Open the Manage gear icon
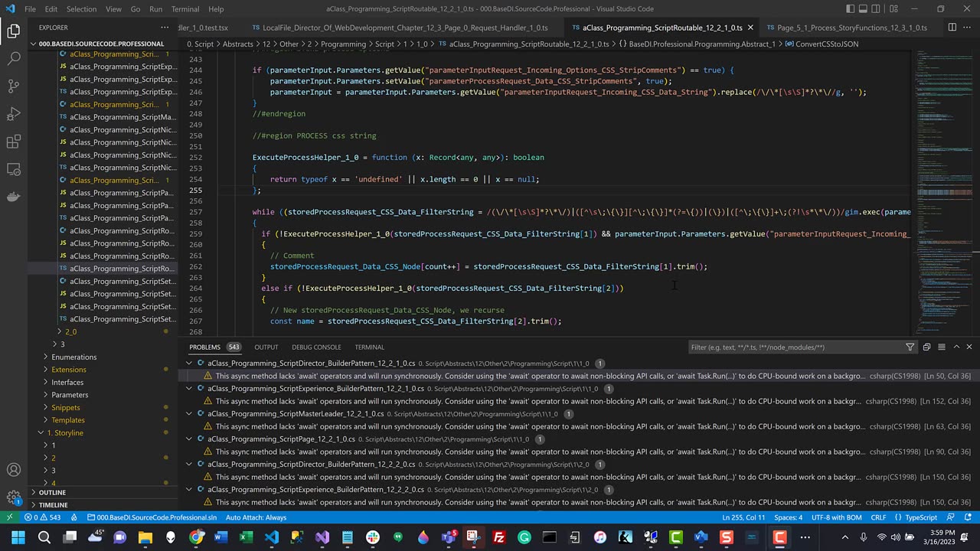Screen dimensions: 980x551 tap(13, 497)
